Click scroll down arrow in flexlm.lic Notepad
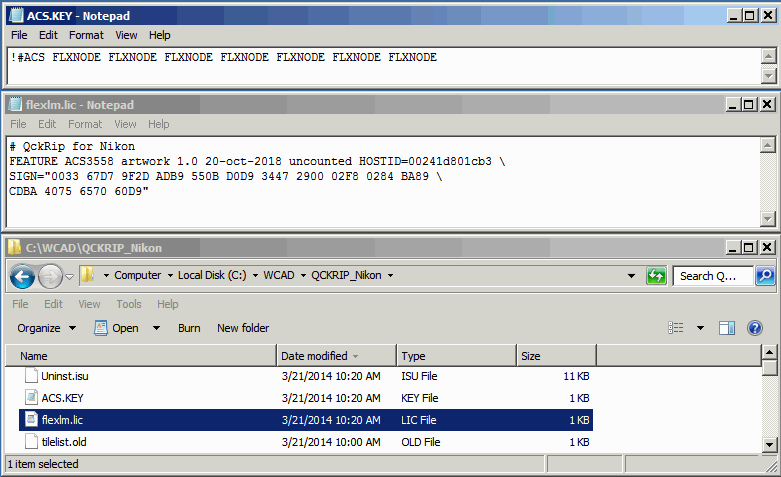This screenshot has height=477, width=781. [768, 218]
